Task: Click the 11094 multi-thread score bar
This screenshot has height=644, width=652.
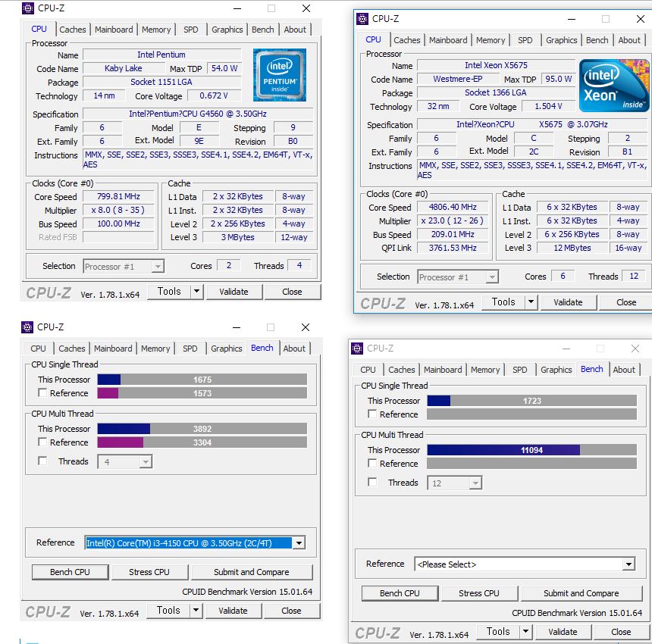Action: pos(531,449)
